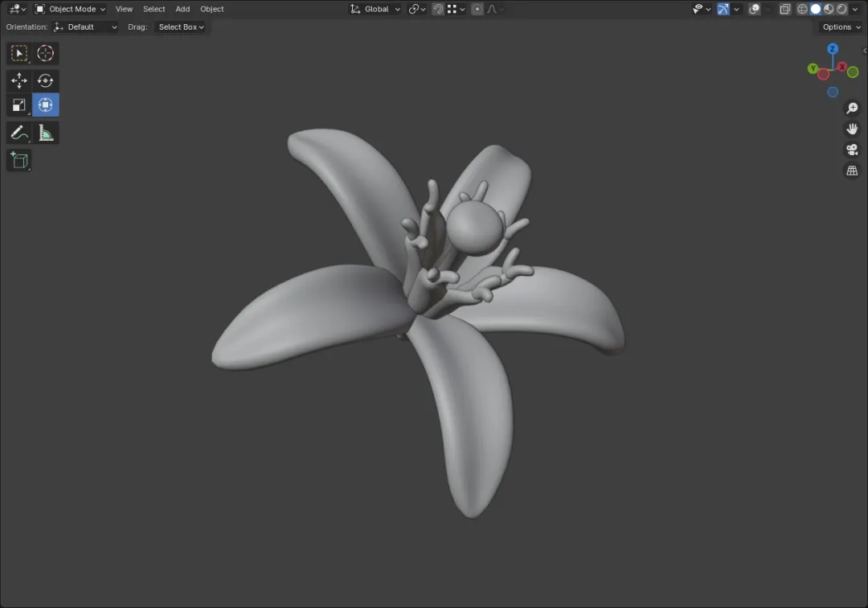868x608 pixels.
Task: Open the Object Mode dropdown
Action: coord(70,9)
